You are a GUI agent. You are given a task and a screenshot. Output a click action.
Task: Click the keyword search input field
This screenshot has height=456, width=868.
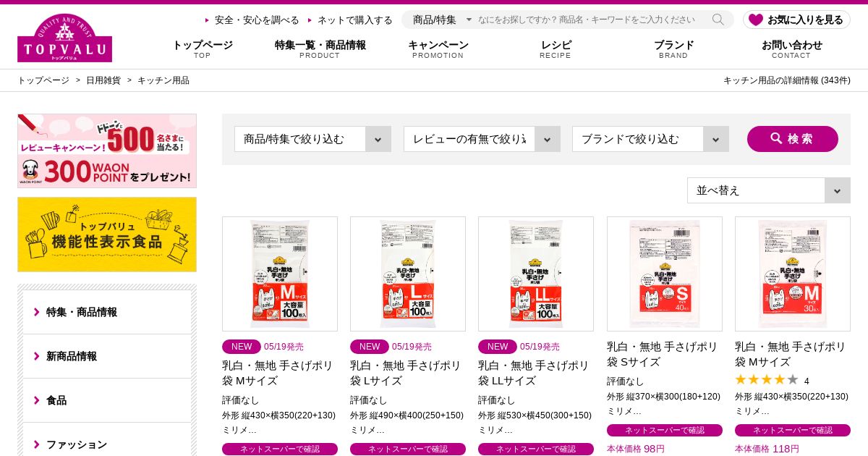pos(590,20)
